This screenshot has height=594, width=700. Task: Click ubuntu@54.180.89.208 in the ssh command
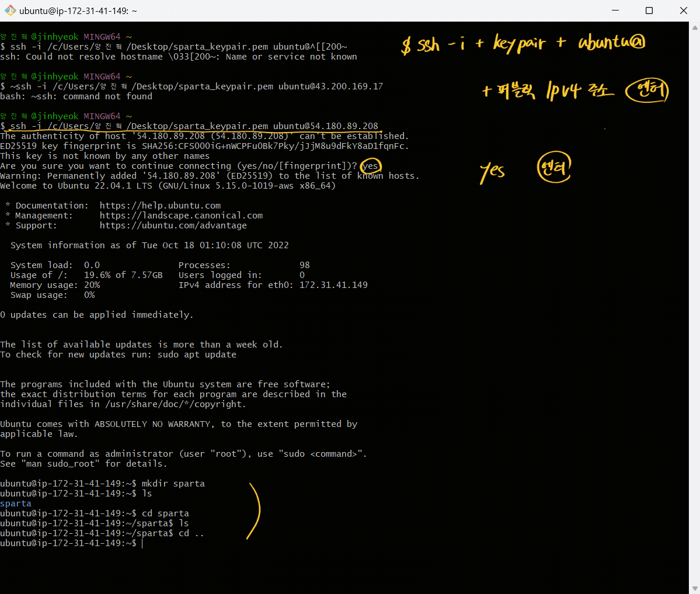coord(325,126)
